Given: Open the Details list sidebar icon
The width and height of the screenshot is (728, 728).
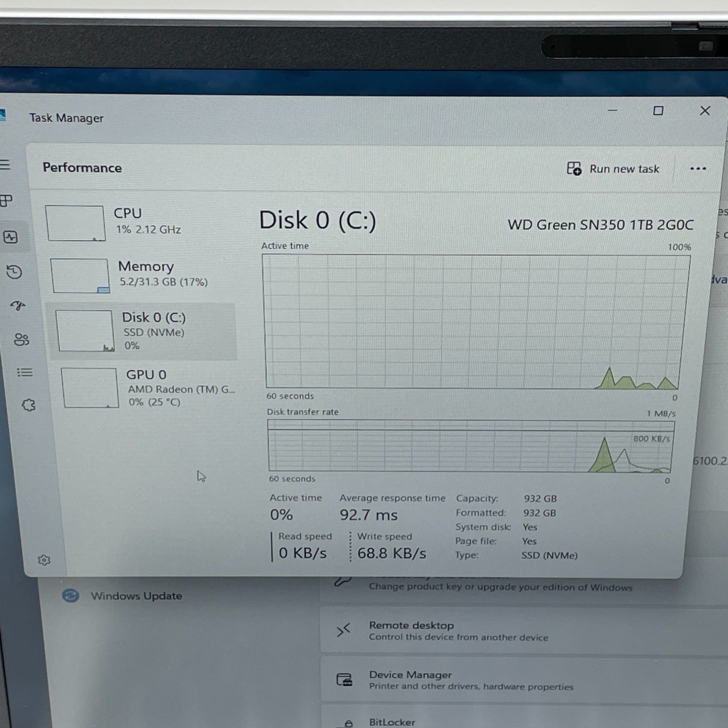Looking at the screenshot, I should pyautogui.click(x=25, y=372).
